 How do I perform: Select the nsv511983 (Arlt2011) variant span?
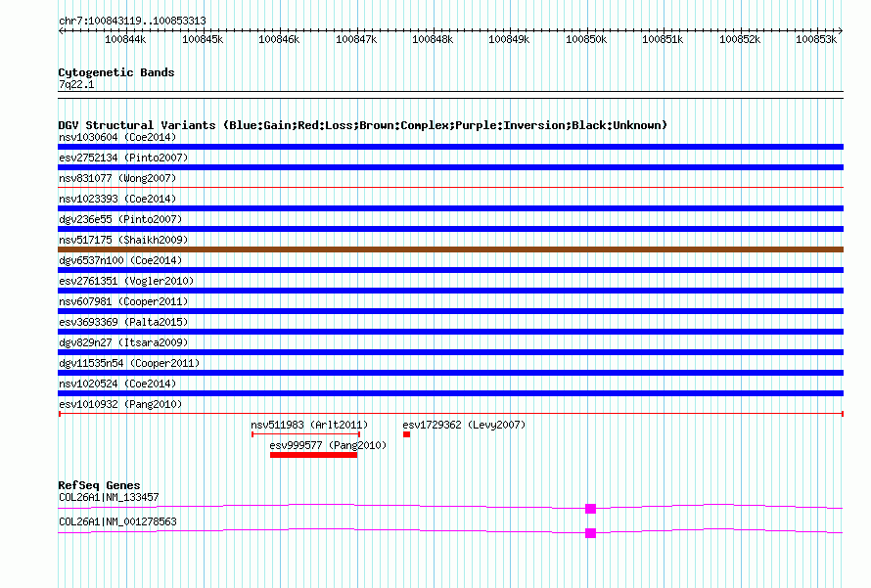click(x=305, y=434)
